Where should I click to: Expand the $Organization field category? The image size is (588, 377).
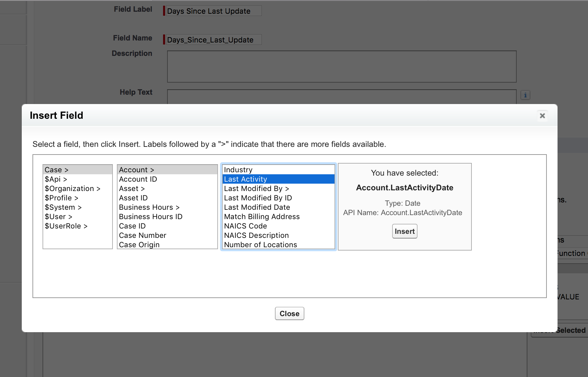[x=72, y=189]
